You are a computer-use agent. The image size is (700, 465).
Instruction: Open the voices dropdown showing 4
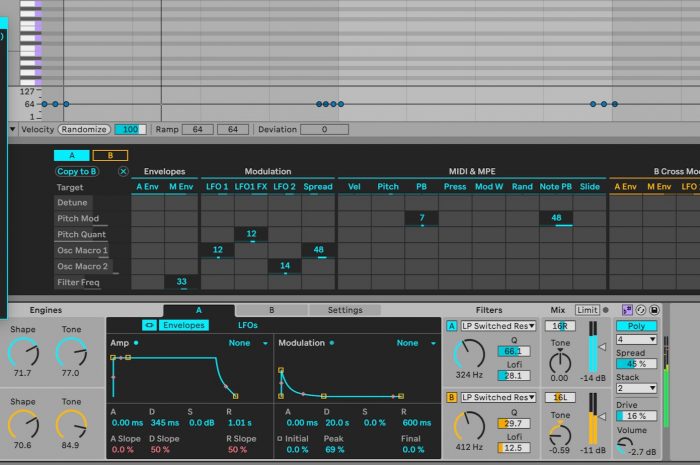click(x=637, y=340)
